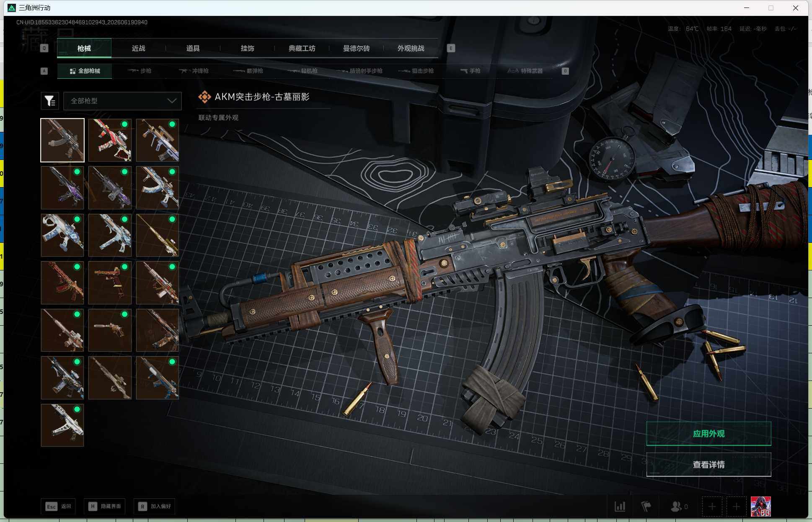Click the H 隐藏界面 hide interface button

point(105,507)
